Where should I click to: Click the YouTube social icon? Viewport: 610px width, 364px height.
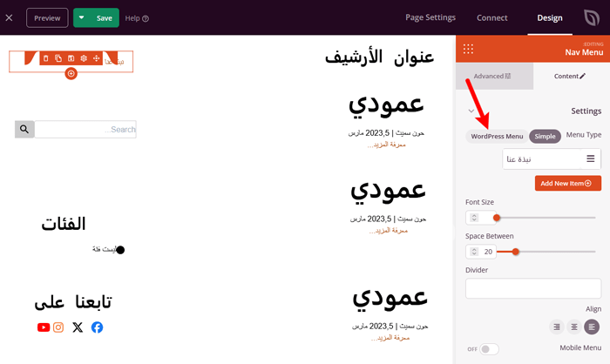[x=44, y=327]
